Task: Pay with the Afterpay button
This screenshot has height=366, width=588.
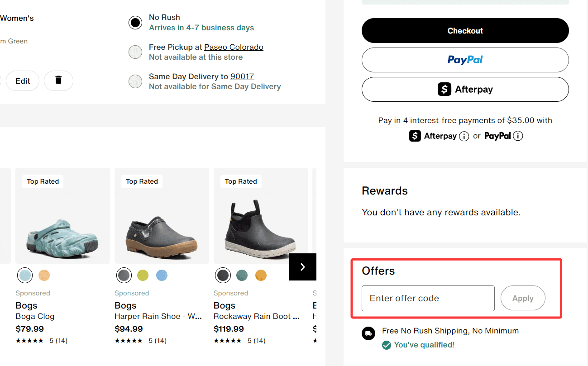Action: [x=465, y=89]
